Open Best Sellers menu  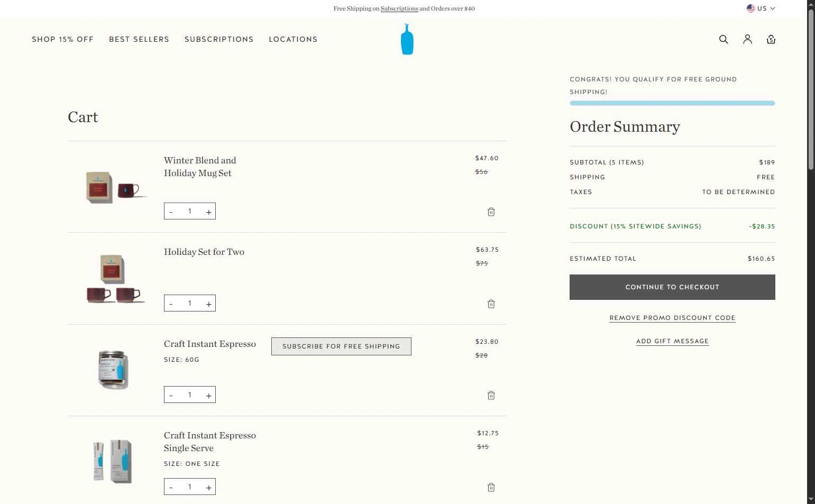coord(139,39)
